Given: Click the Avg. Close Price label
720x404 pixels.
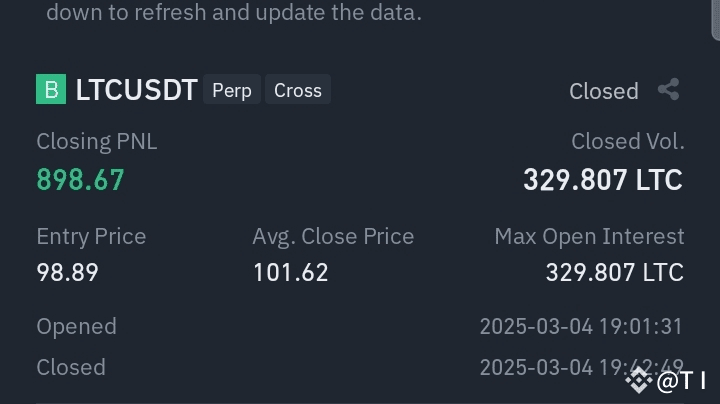Looking at the screenshot, I should [333, 237].
